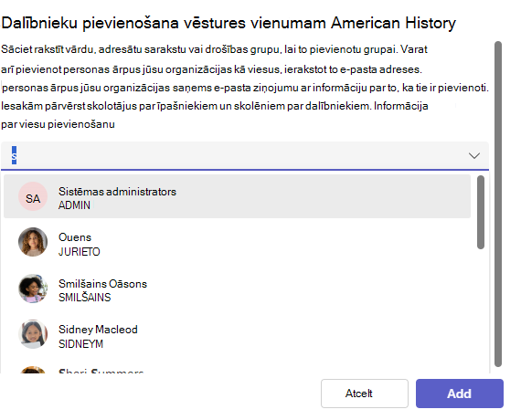The width and height of the screenshot is (521, 420).
Task: Click the dialog's outer vertical scrollbar
Action: pos(498,204)
